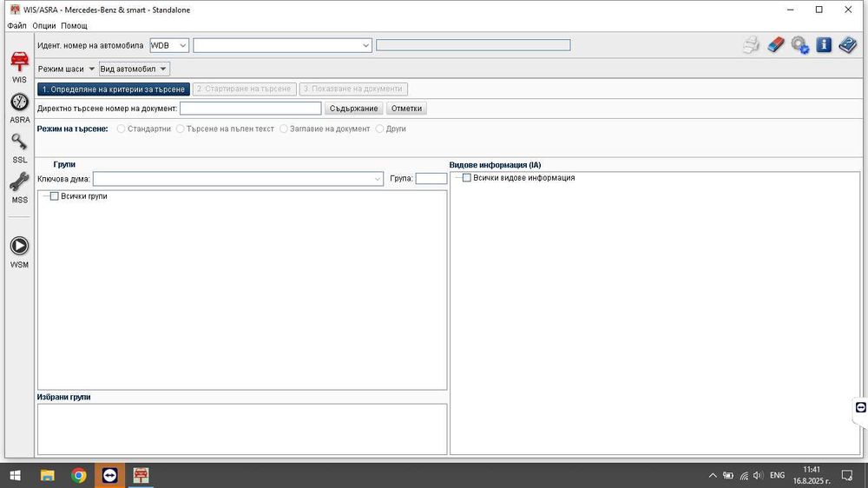Open File Explorer from taskbar
Screen dimensions: 868x488
pos(47,475)
